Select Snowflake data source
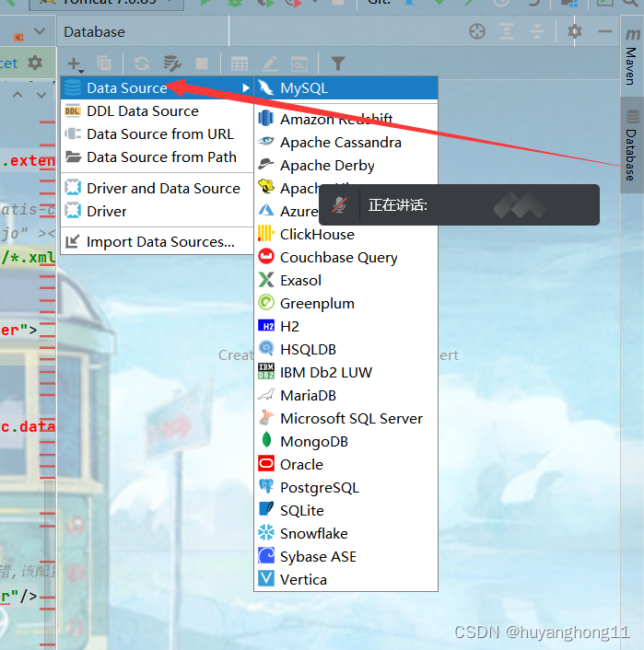Viewport: 644px width, 650px height. tap(346, 533)
